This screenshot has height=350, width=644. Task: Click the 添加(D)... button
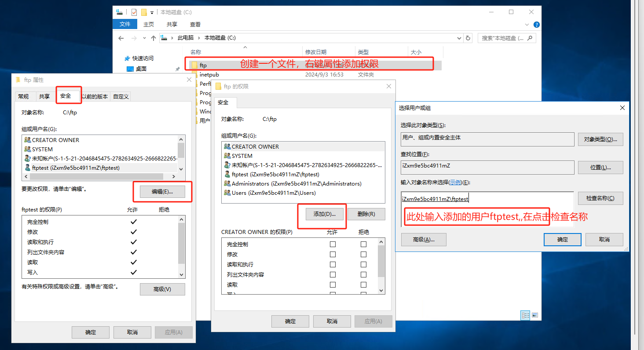pos(325,214)
